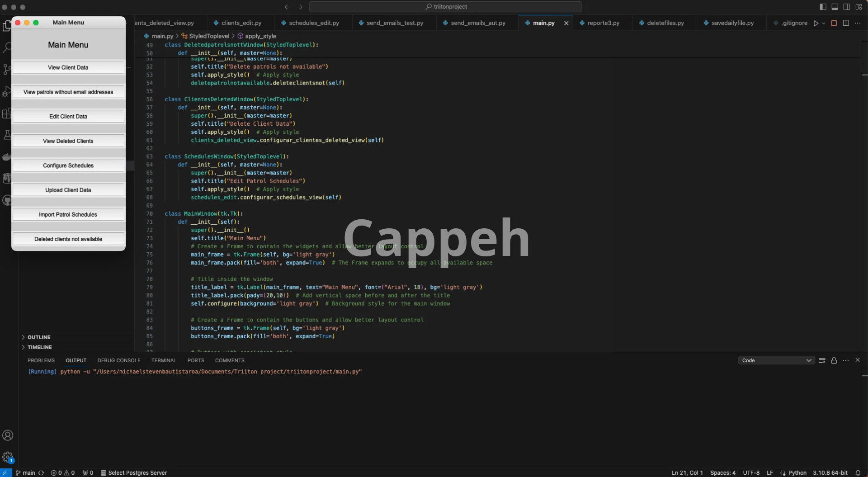Toggle the output scroll lock

834,360
